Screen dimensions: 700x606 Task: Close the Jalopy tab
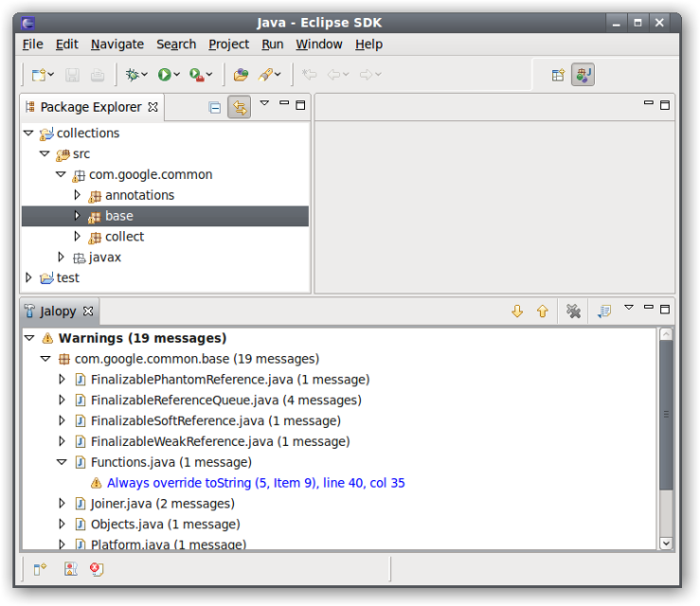tap(88, 311)
